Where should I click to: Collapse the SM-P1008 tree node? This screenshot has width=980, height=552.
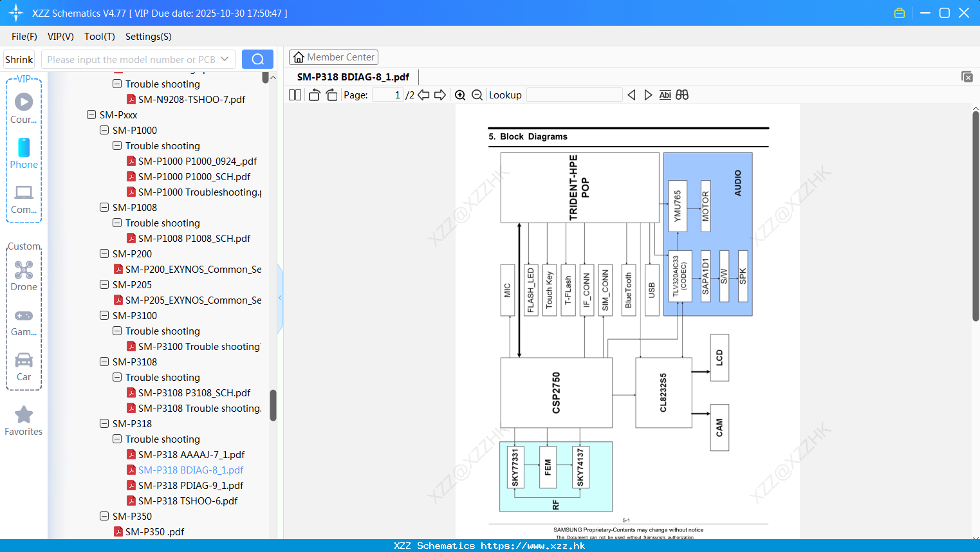point(104,207)
